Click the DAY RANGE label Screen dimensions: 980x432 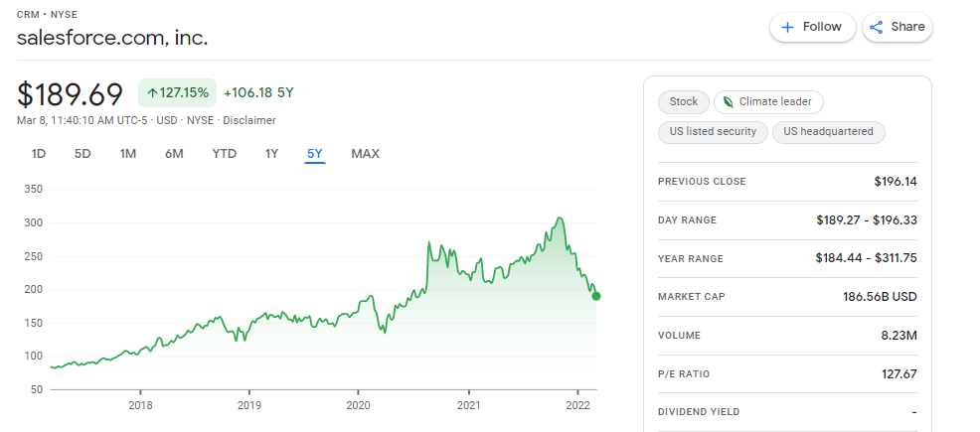coord(688,220)
